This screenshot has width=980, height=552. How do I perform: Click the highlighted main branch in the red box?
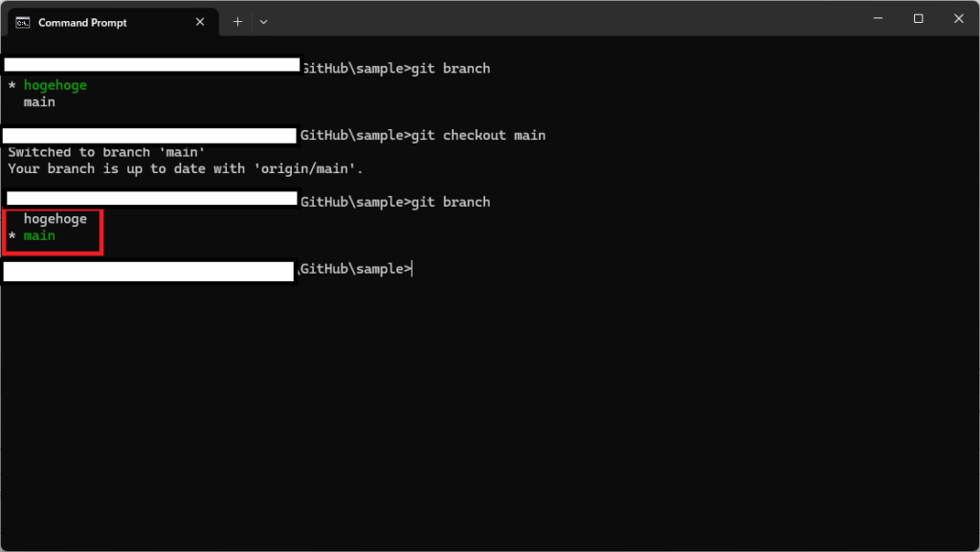[x=39, y=235]
